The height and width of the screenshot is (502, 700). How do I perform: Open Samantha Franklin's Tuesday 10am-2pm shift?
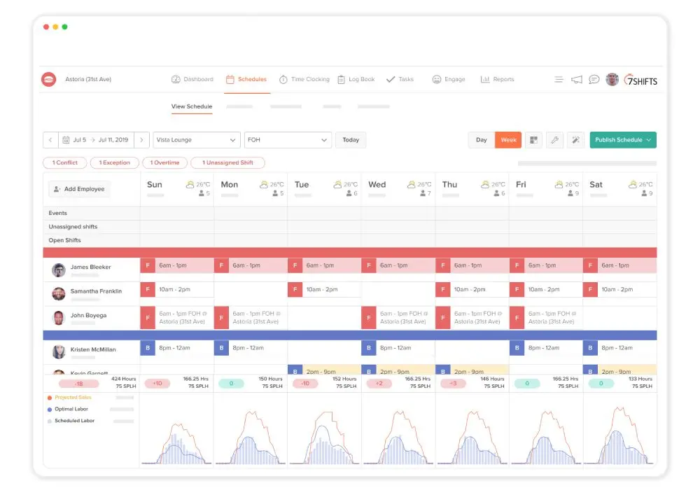[324, 289]
